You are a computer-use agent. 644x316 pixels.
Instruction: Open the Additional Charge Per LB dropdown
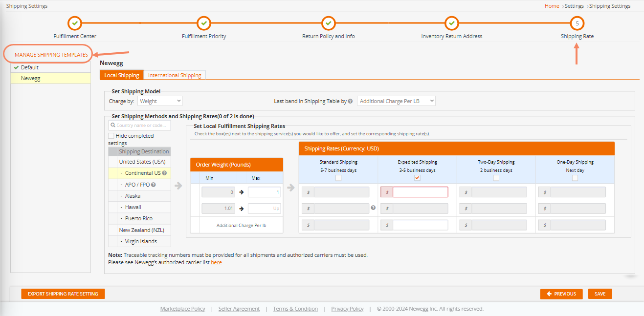tap(396, 101)
